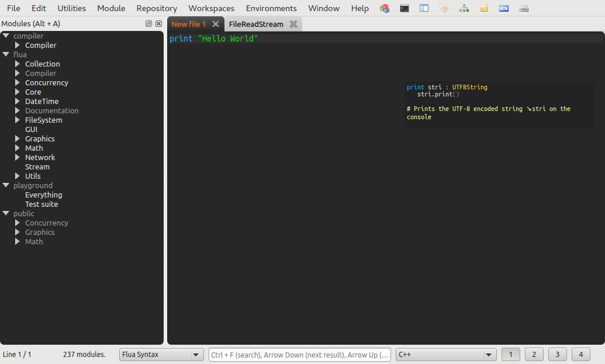Select the grayed Compiler under flua
Screen dimensions: 605x364
[41, 73]
